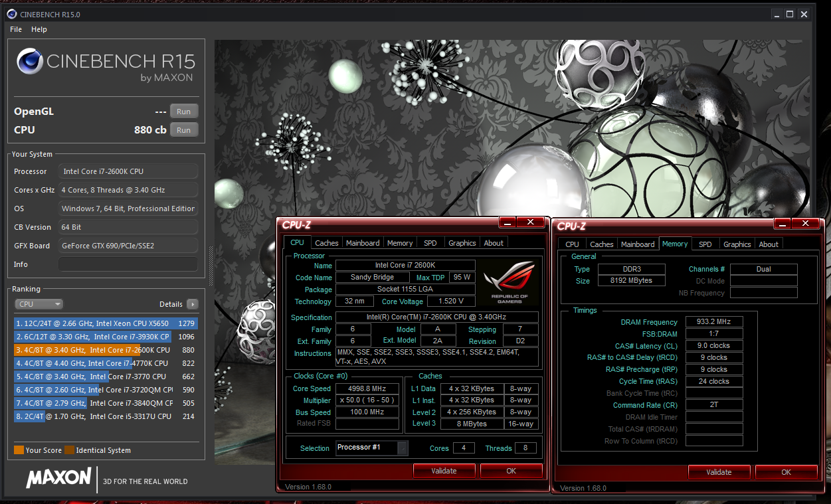This screenshot has height=504, width=831.
Task: Open the Processor #1 selection dropdown
Action: point(372,448)
